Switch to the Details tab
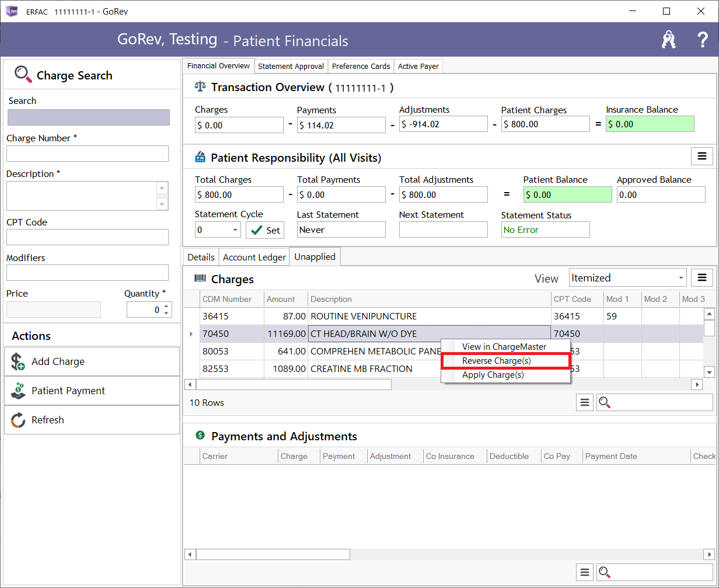The width and height of the screenshot is (719, 588). [201, 258]
